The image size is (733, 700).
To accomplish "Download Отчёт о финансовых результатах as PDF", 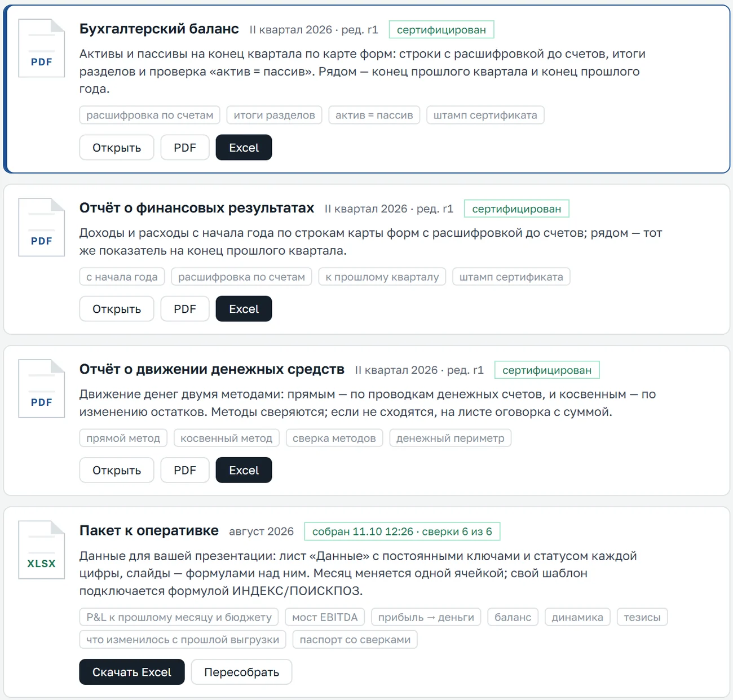I will pyautogui.click(x=185, y=309).
